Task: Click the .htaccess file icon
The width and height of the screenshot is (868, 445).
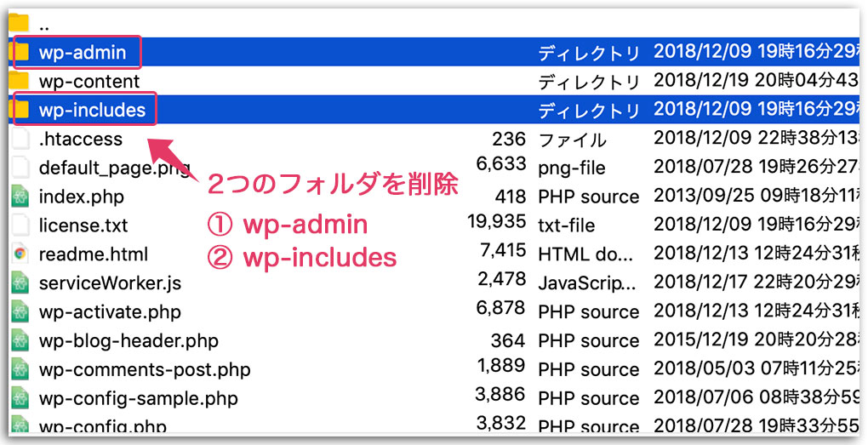Action: click(x=20, y=139)
